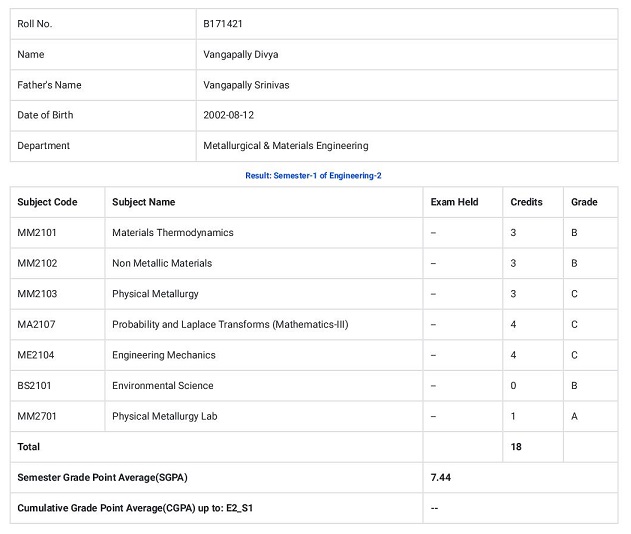
Task: Click the Materials Thermodynamics subject name
Action: (173, 233)
